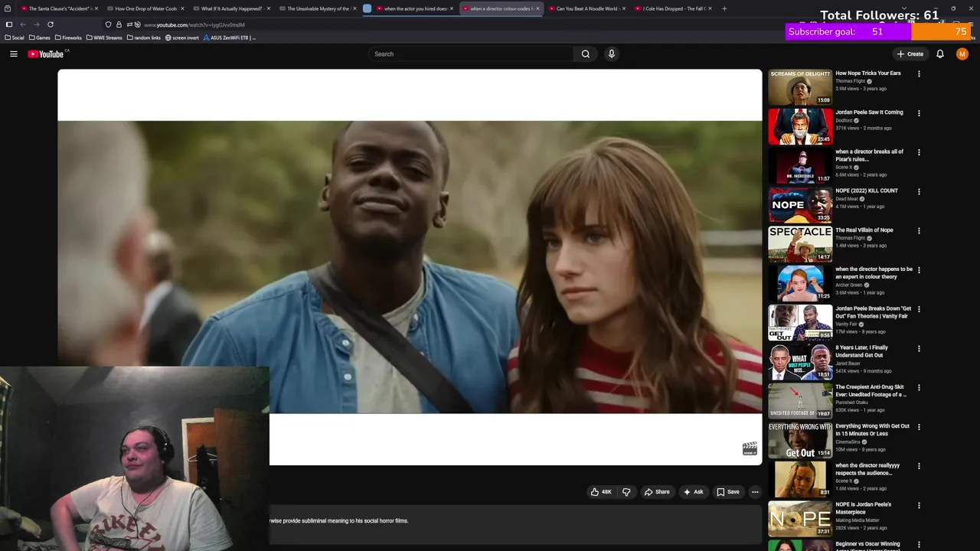Switch to What If It Actually Happened tab
980x551 pixels.
(230, 8)
